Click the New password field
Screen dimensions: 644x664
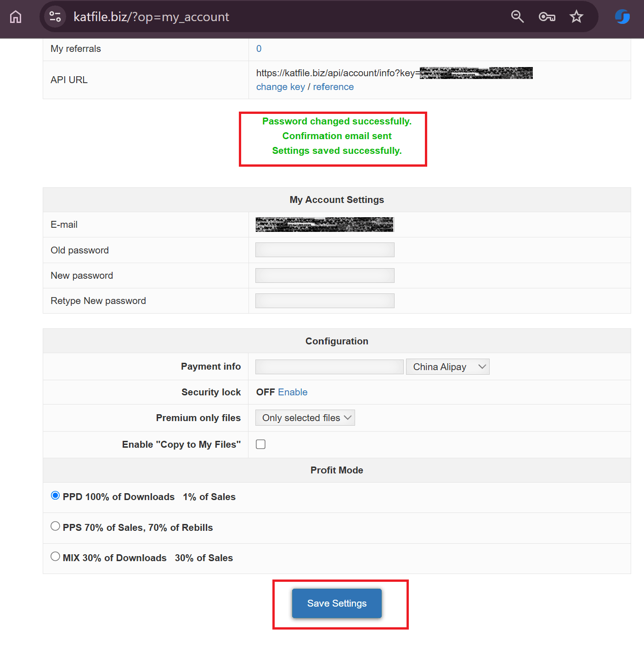point(325,276)
